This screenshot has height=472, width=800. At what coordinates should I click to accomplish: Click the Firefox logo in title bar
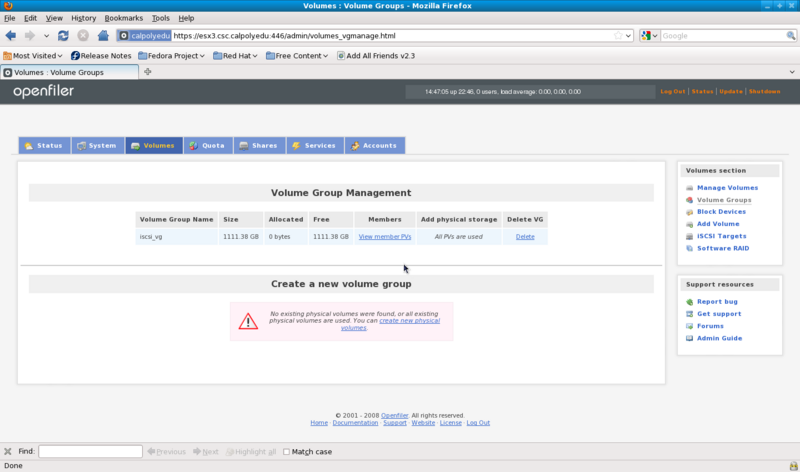tap(8, 6)
